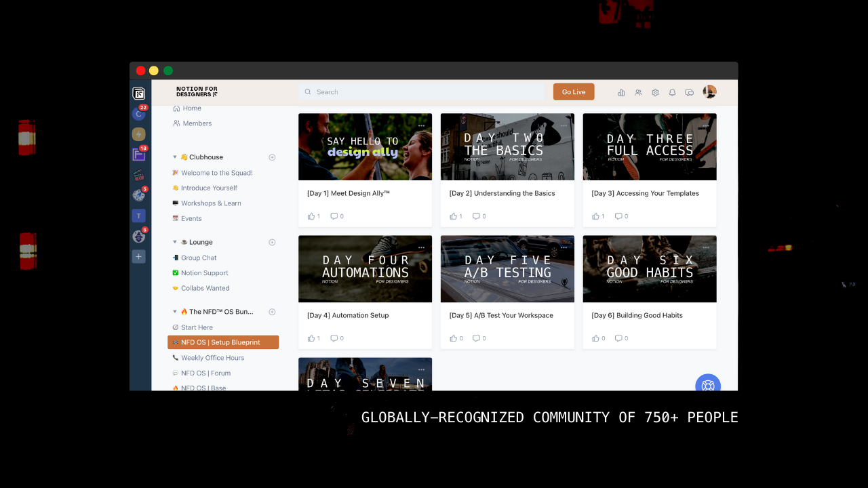
Task: Like the Day 2 Understanding the Basics post
Action: pyautogui.click(x=454, y=216)
